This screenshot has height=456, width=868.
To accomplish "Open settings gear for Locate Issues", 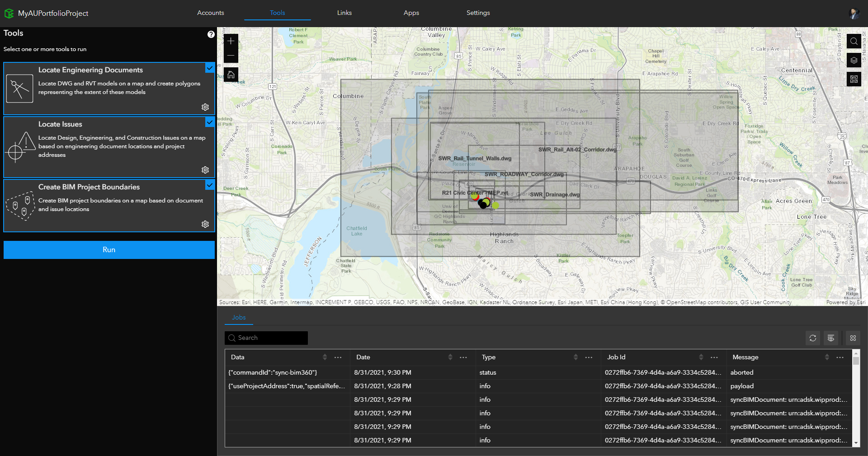I will click(x=205, y=170).
